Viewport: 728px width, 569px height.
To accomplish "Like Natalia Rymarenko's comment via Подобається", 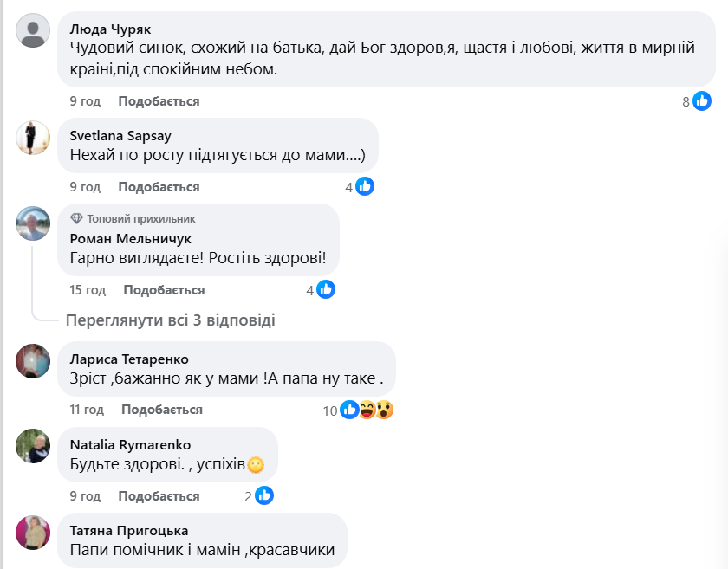I will pyautogui.click(x=159, y=496).
